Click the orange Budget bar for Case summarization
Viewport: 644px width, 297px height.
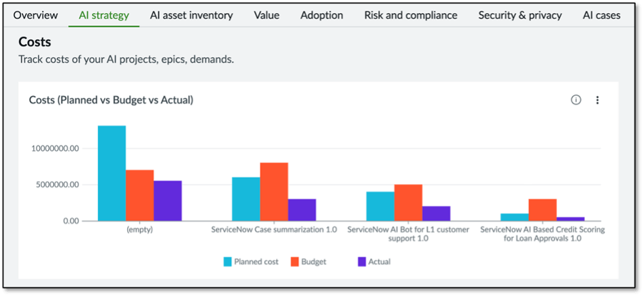pos(274,192)
